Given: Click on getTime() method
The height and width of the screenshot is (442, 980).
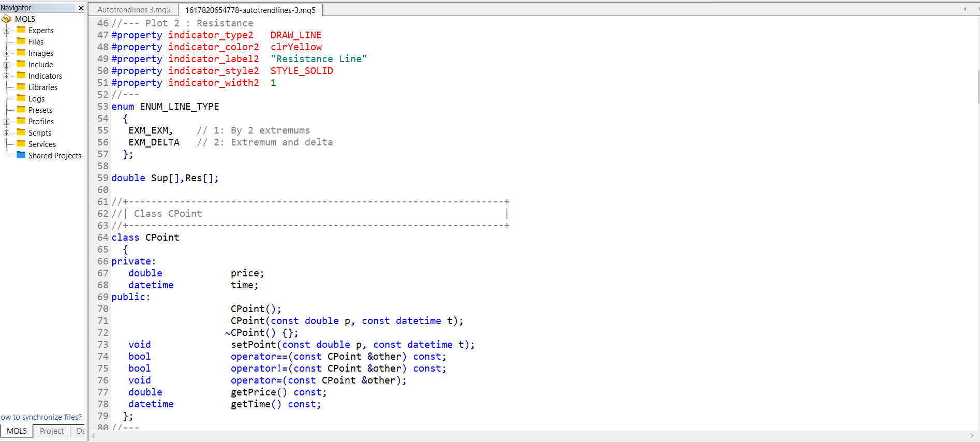Looking at the screenshot, I should tap(256, 404).
